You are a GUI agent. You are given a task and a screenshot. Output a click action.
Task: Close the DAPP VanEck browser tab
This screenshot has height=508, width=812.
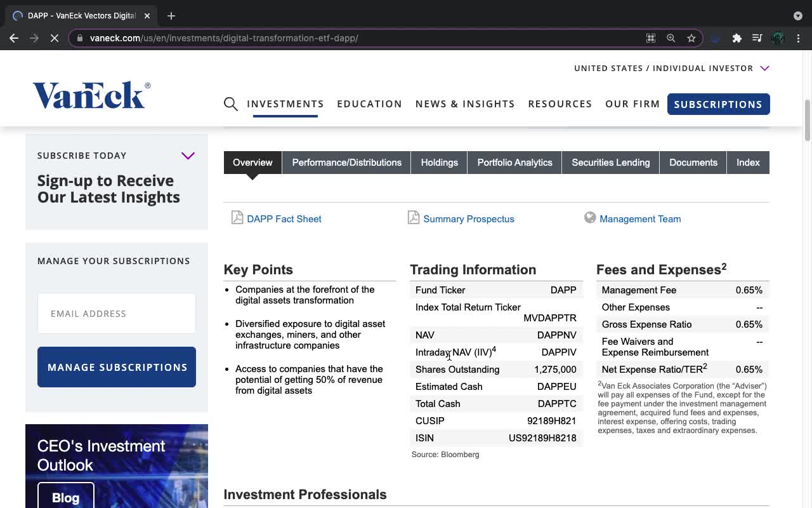tap(147, 16)
